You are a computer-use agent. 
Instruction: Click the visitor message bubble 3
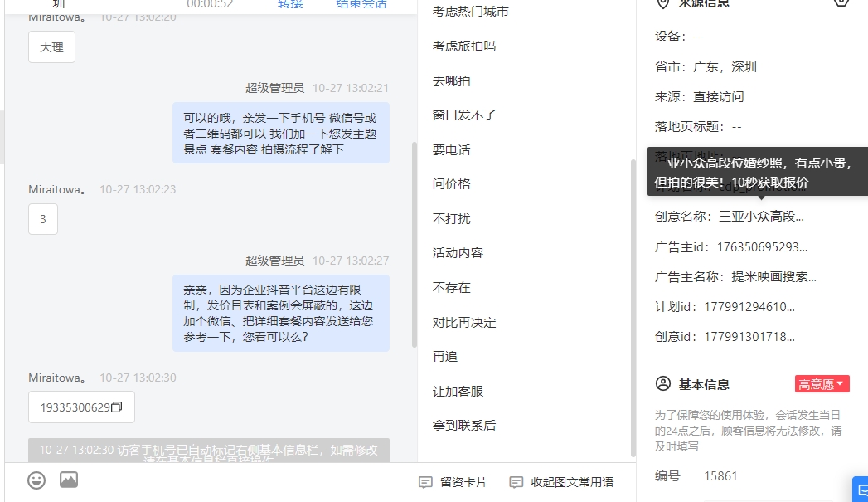pos(42,219)
